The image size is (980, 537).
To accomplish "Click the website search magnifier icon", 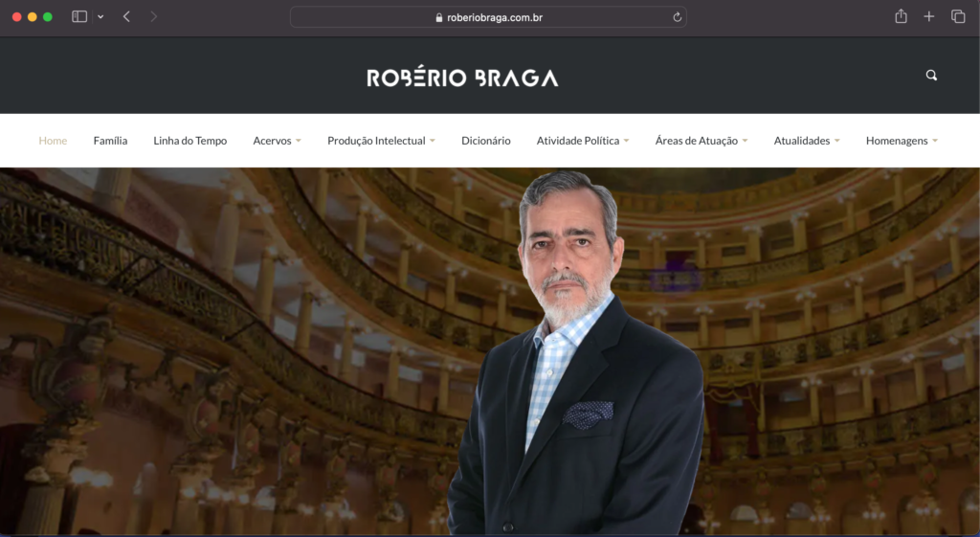I will [x=931, y=75].
